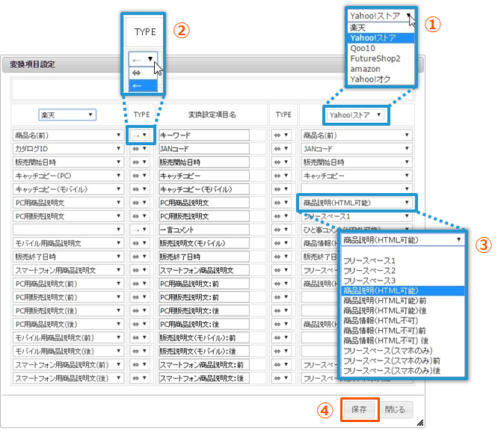504x431 pixels.
Task: Select 商品説明(HTML可能)前 in field list
Action: 403,301
